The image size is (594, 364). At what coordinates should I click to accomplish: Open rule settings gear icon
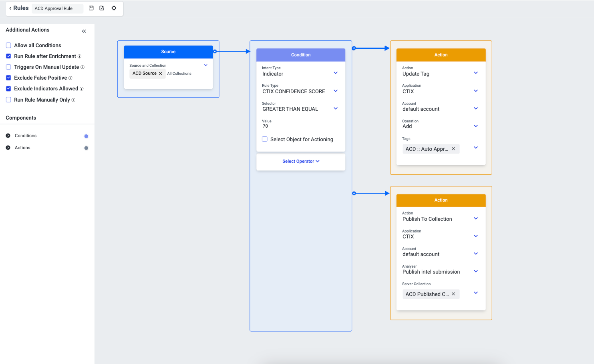(x=114, y=8)
